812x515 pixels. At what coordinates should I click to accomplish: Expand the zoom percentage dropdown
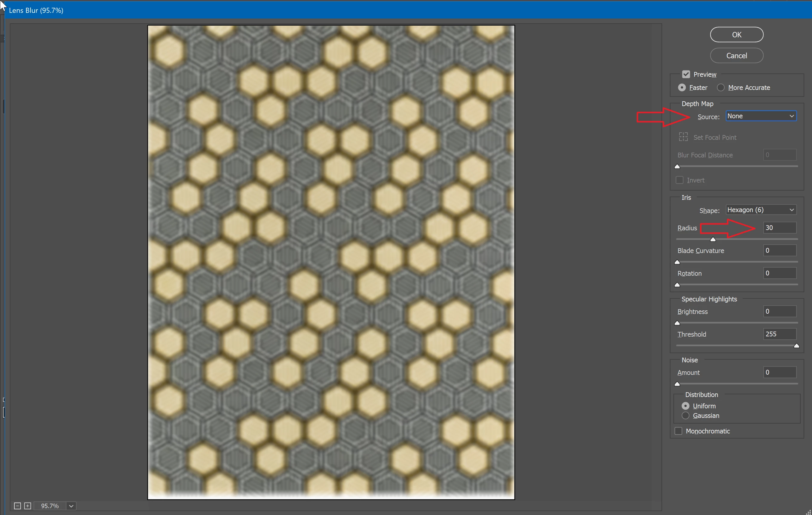point(71,505)
